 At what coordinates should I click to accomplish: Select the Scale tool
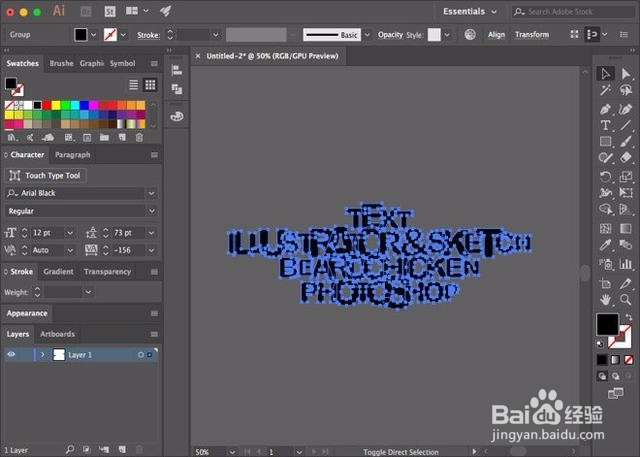[x=626, y=177]
